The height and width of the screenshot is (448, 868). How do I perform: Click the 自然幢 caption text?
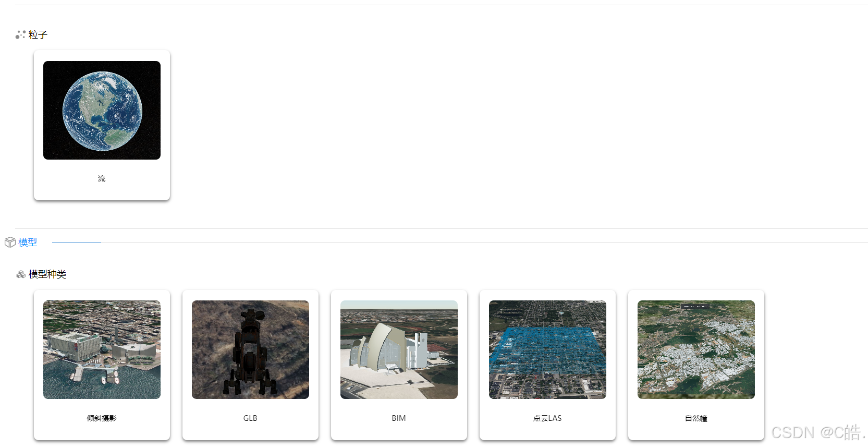[x=696, y=418]
